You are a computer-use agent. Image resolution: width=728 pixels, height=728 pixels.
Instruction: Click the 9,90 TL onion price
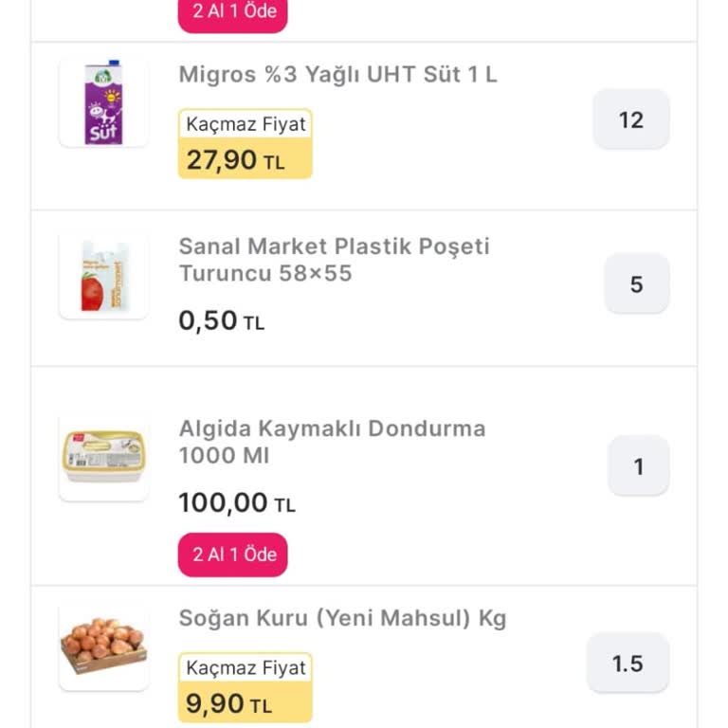tap(228, 703)
